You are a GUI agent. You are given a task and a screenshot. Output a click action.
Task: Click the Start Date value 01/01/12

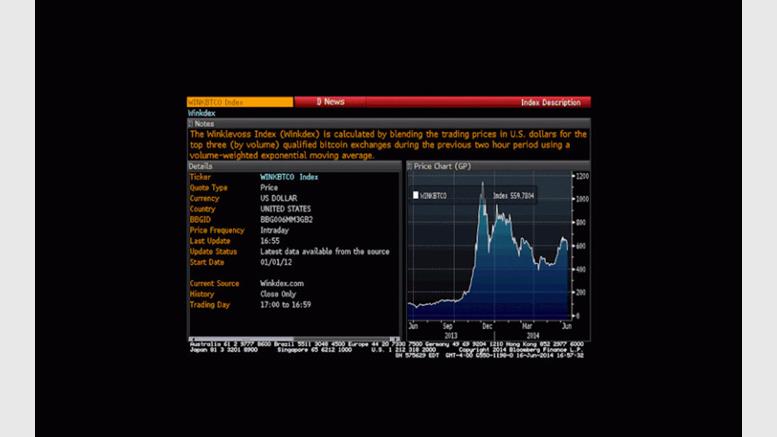pyautogui.click(x=276, y=262)
